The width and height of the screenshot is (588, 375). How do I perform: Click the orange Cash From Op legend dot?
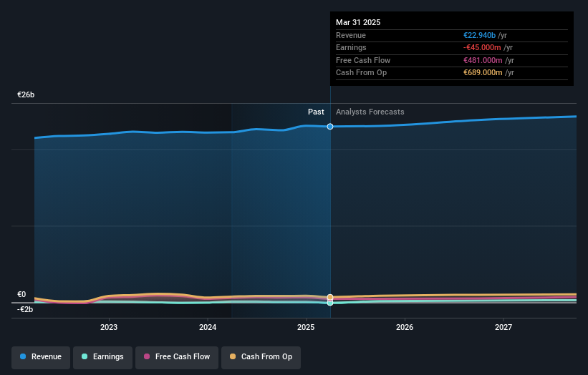pos(233,356)
